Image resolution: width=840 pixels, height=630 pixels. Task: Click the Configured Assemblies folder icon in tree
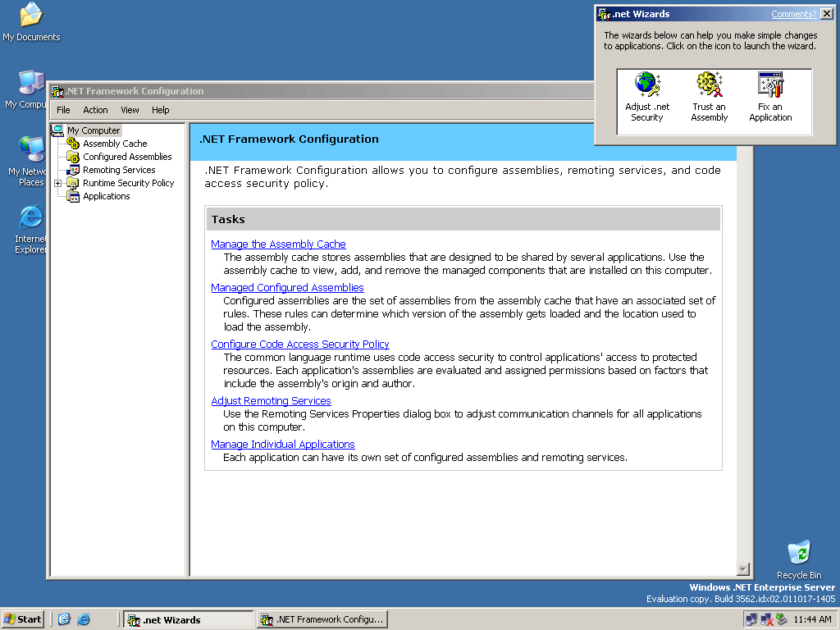coord(73,157)
